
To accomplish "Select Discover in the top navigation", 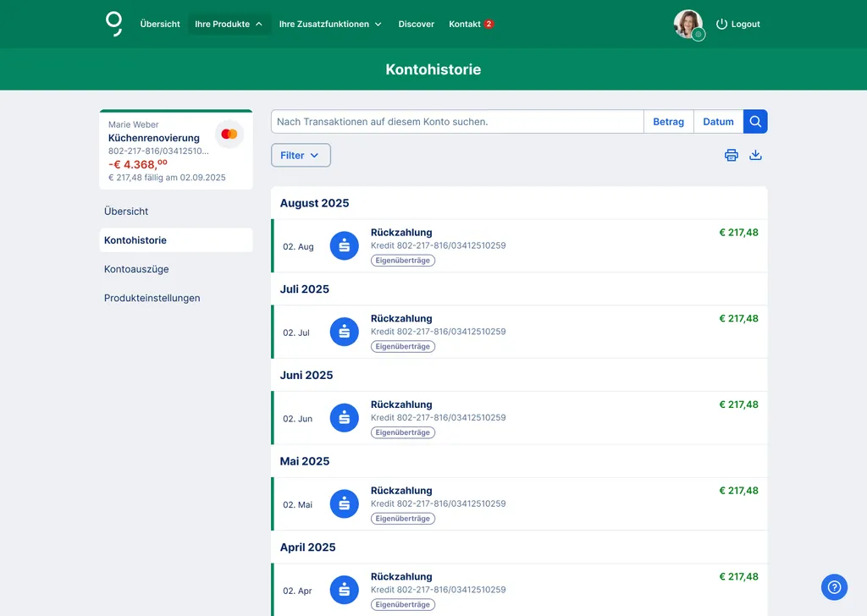I will click(416, 24).
